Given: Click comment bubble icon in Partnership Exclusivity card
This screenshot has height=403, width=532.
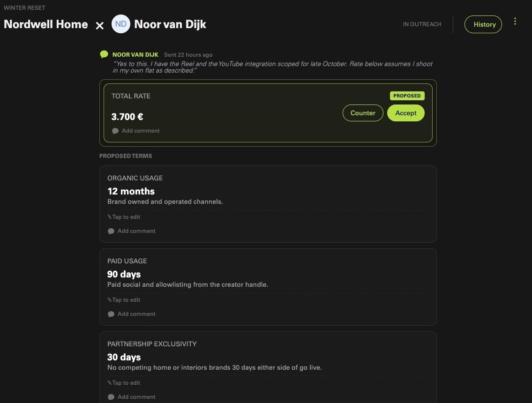Looking at the screenshot, I should click(111, 397).
